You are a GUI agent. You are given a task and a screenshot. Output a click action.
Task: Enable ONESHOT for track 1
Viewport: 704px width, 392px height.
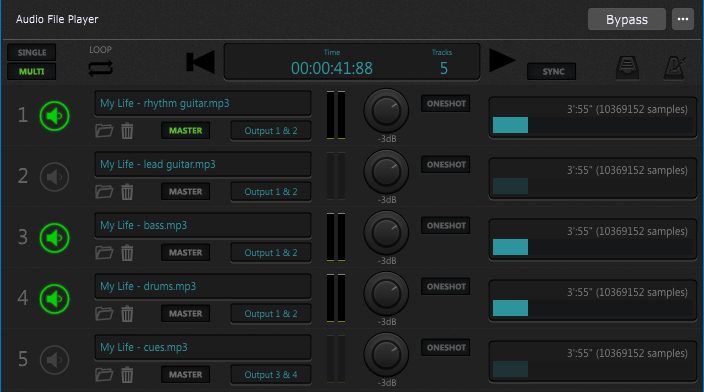[446, 103]
